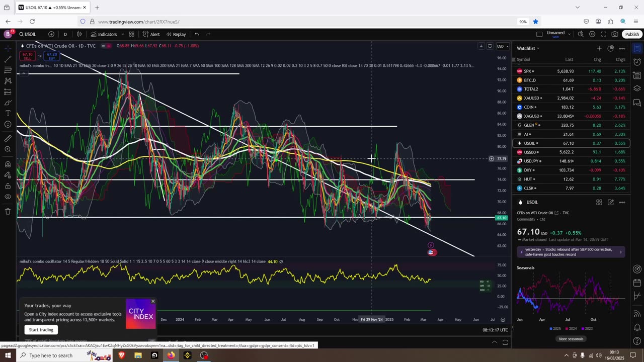Open the USOIL panel more options

(622, 202)
